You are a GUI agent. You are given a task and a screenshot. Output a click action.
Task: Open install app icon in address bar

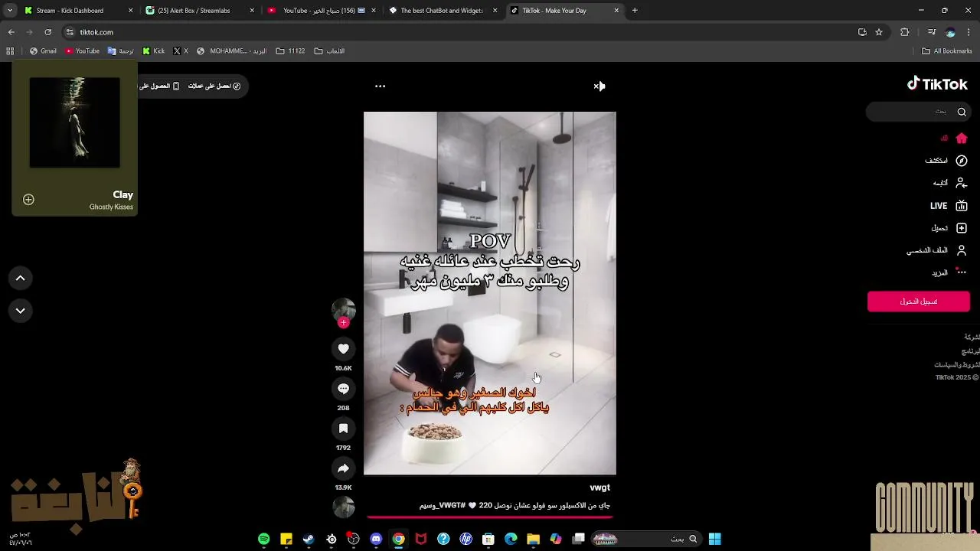pyautogui.click(x=862, y=32)
